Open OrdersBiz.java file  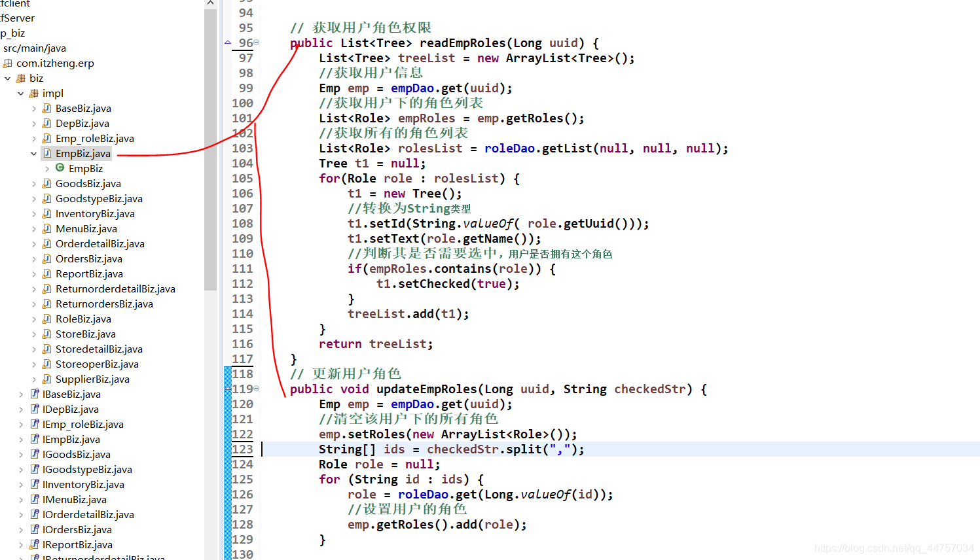[x=89, y=259]
